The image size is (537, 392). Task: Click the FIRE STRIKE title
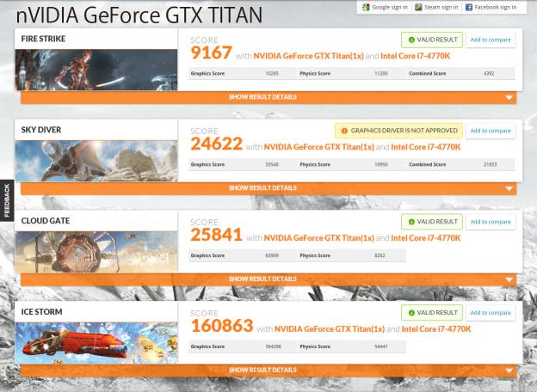[x=43, y=39]
